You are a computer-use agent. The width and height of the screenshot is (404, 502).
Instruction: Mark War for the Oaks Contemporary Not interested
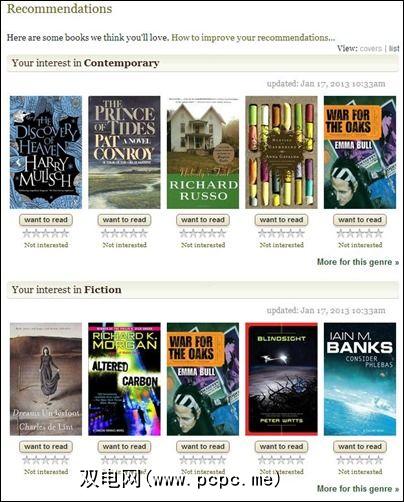coord(360,245)
